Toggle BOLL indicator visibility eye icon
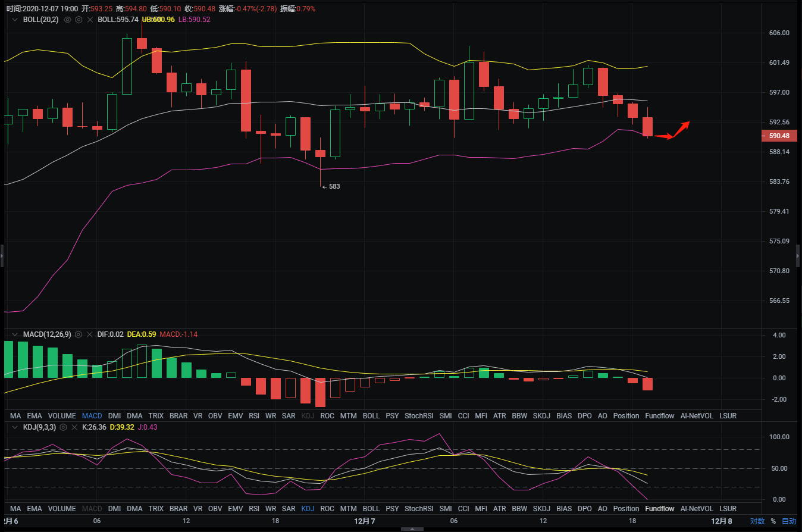Screen dimensions: 802x532 67,20
